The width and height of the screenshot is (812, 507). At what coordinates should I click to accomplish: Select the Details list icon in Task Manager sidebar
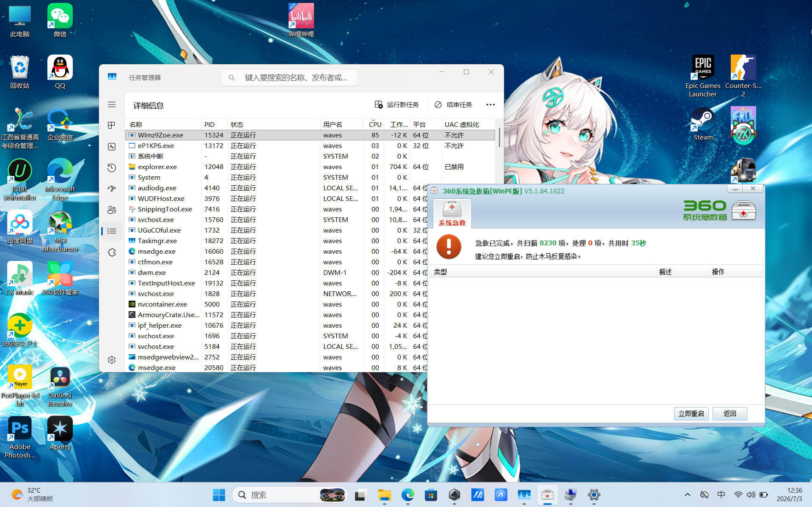point(112,231)
